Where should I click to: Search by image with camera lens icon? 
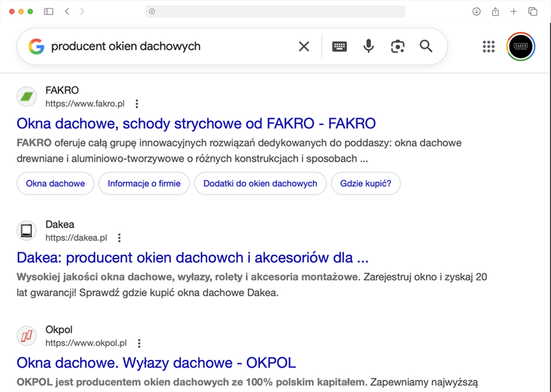point(398,46)
